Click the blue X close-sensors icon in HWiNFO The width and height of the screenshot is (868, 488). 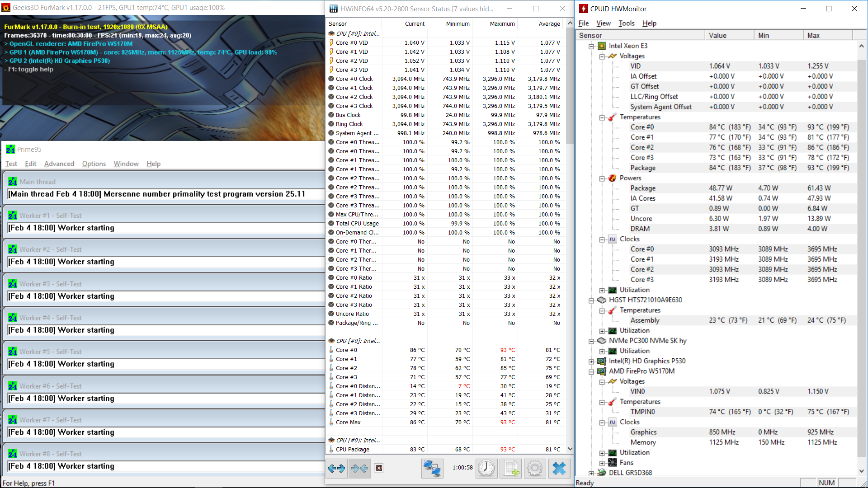pos(559,468)
